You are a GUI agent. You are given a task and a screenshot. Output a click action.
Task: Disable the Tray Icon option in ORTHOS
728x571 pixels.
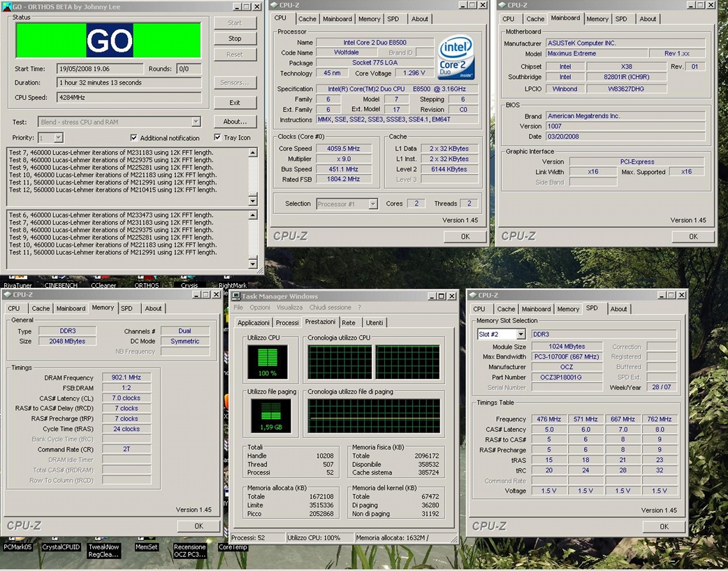218,138
